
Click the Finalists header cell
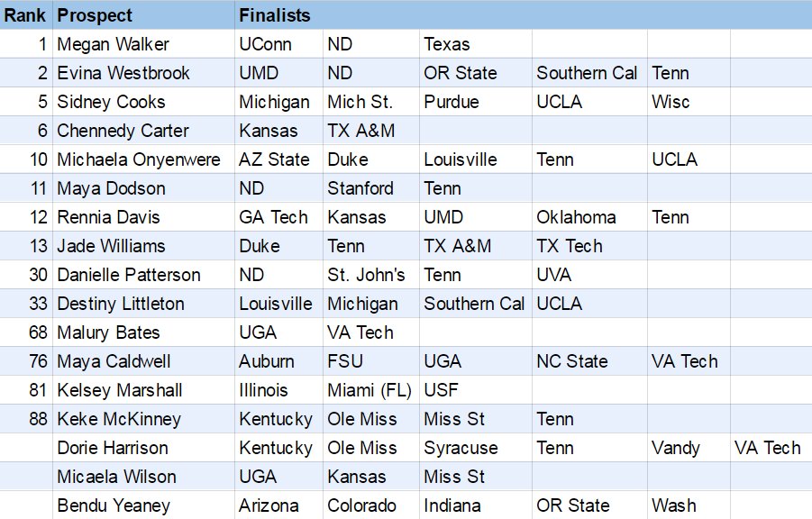tap(523, 15)
